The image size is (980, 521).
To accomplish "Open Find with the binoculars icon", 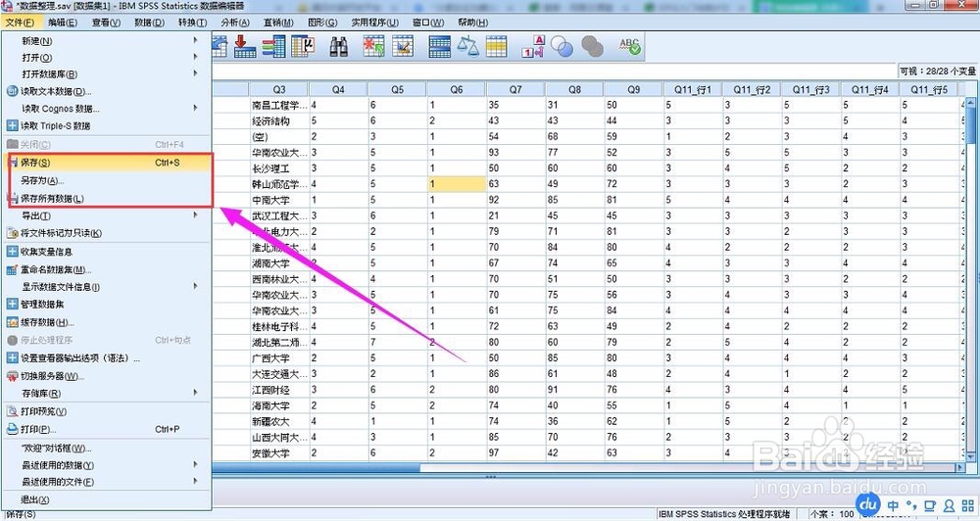I will (339, 46).
